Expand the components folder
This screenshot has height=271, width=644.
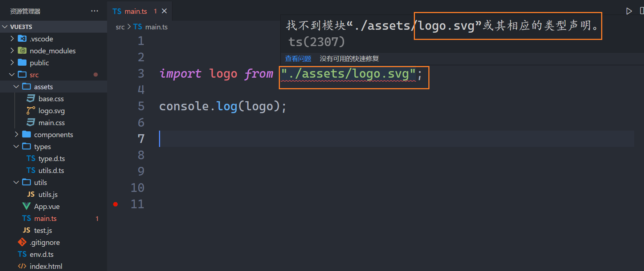coord(16,135)
